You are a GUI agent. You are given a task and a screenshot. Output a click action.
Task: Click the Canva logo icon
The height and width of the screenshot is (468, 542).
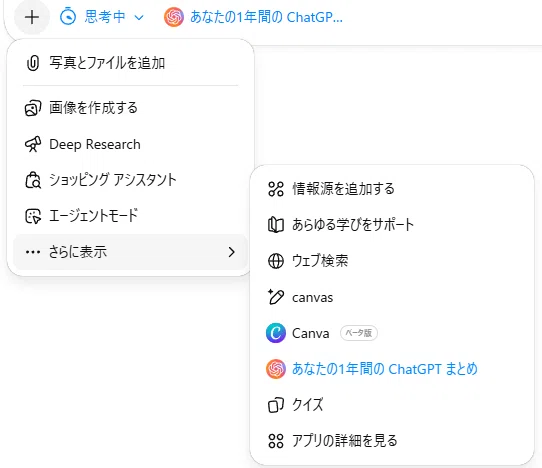coord(276,333)
